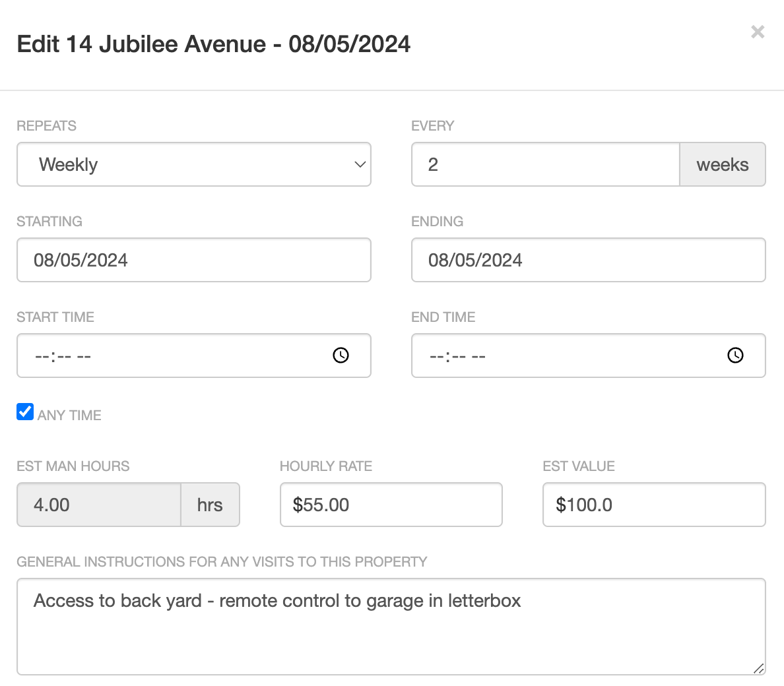The image size is (784, 686).
Task: Expand Repeats using the chevron arrow
Action: click(x=360, y=164)
